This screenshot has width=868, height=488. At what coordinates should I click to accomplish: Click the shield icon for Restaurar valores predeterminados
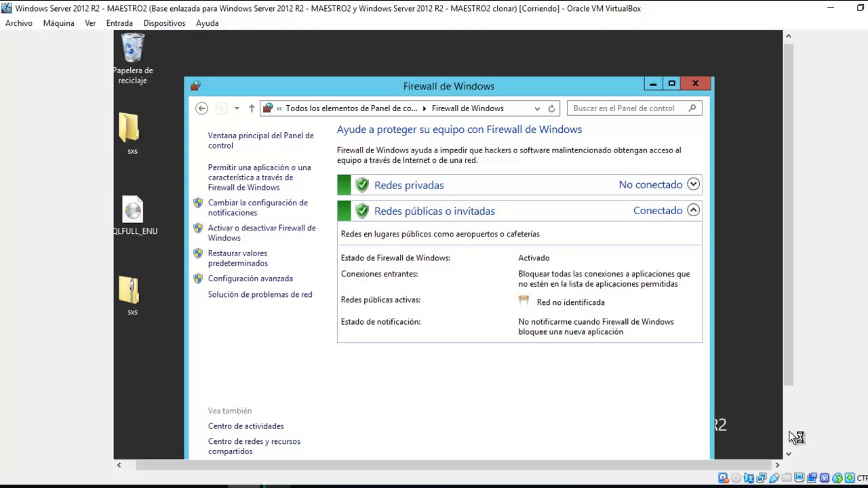198,253
